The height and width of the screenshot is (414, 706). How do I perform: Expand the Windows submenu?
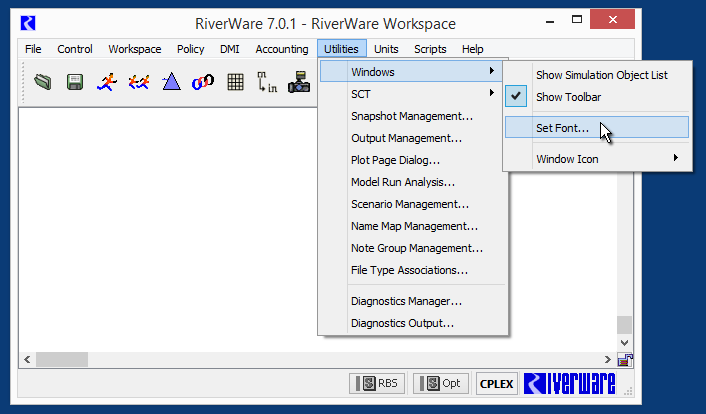[411, 72]
